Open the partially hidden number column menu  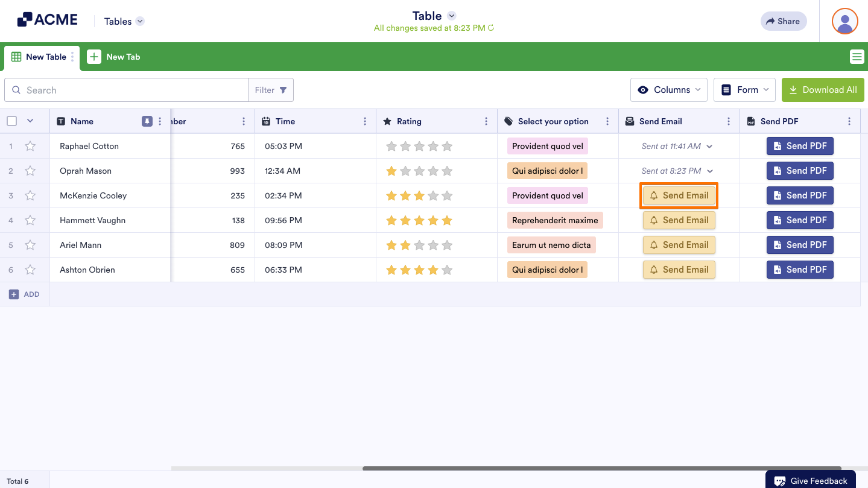(x=244, y=121)
